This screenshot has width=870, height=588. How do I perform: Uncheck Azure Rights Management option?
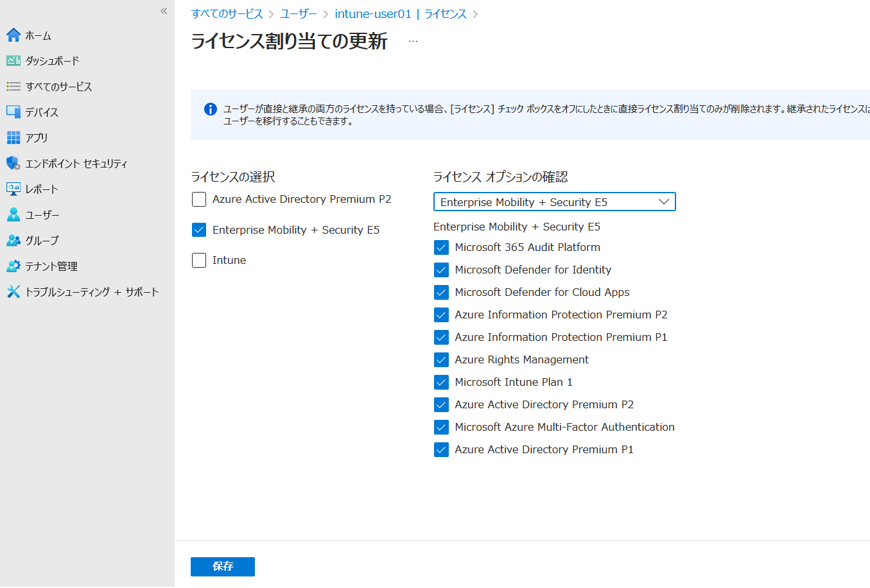(x=441, y=359)
